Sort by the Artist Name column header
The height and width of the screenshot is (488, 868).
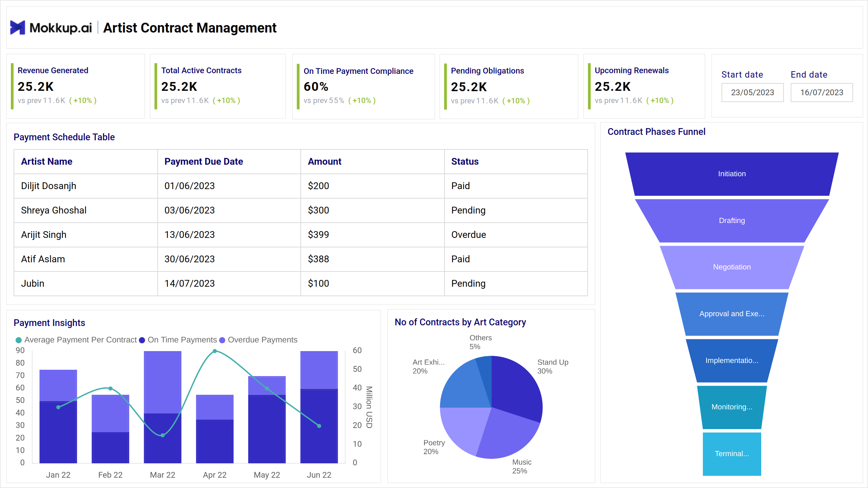86,162
